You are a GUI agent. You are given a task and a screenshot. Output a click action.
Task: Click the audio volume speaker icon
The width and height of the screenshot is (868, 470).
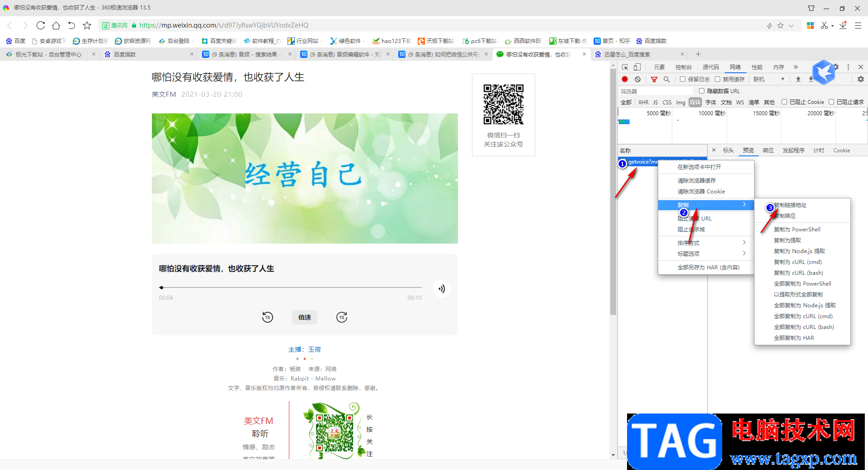pos(441,289)
